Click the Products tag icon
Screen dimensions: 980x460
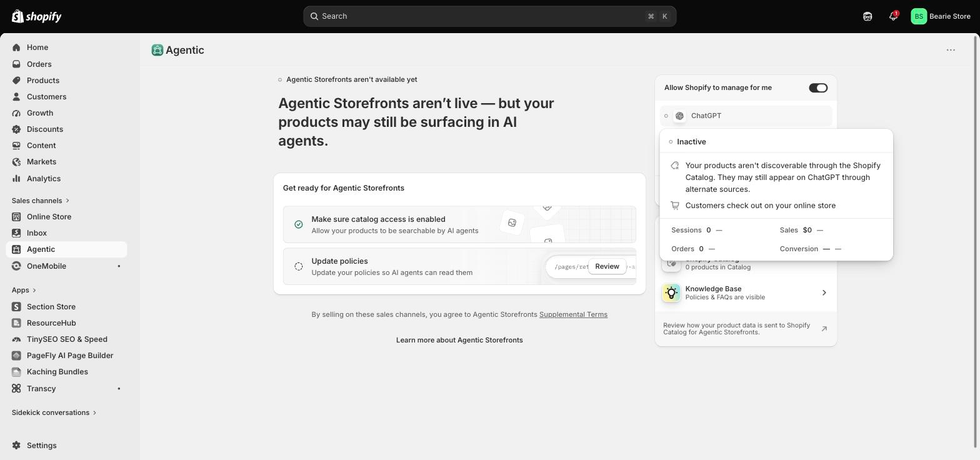click(x=16, y=80)
